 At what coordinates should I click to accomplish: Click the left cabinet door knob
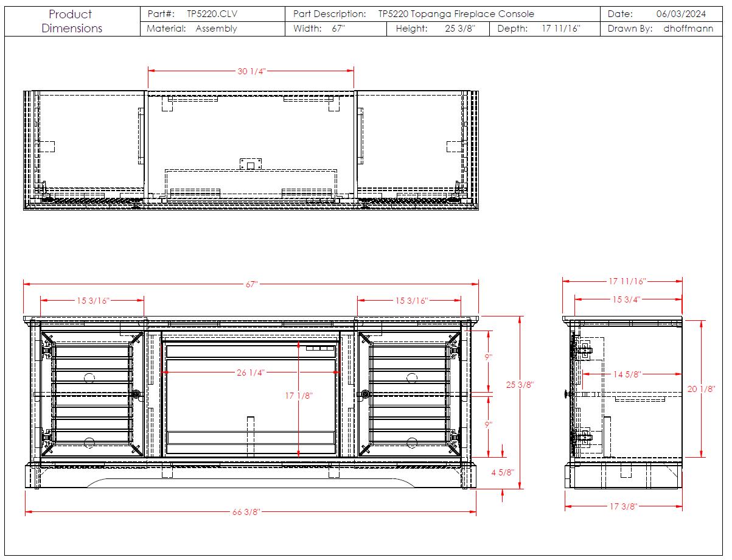[x=136, y=394]
